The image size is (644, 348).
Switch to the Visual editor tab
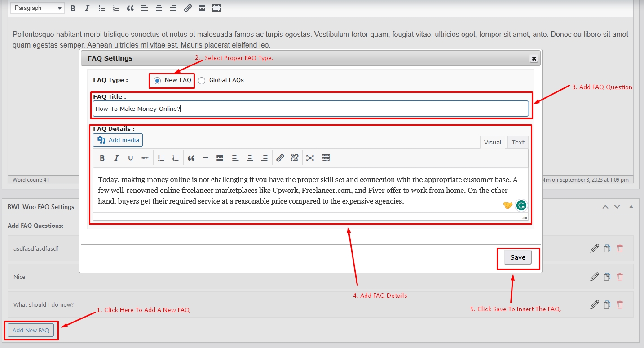click(493, 142)
